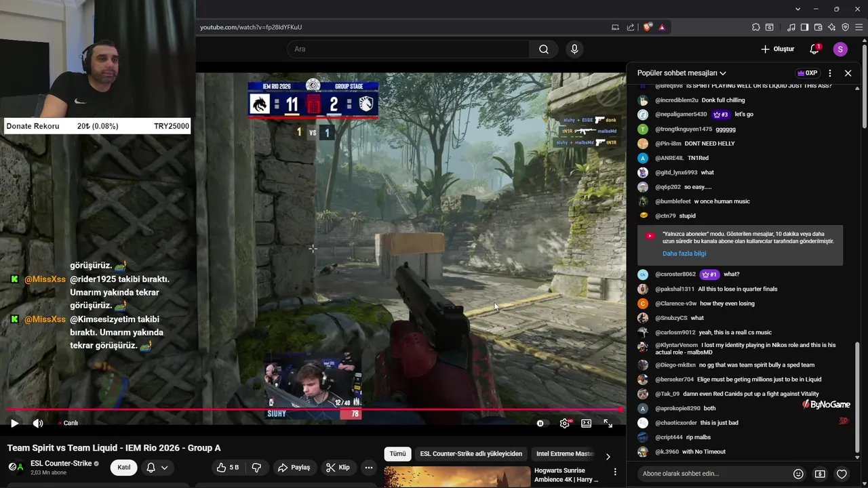Click the Ara search input field
868x488 pixels.
point(408,49)
